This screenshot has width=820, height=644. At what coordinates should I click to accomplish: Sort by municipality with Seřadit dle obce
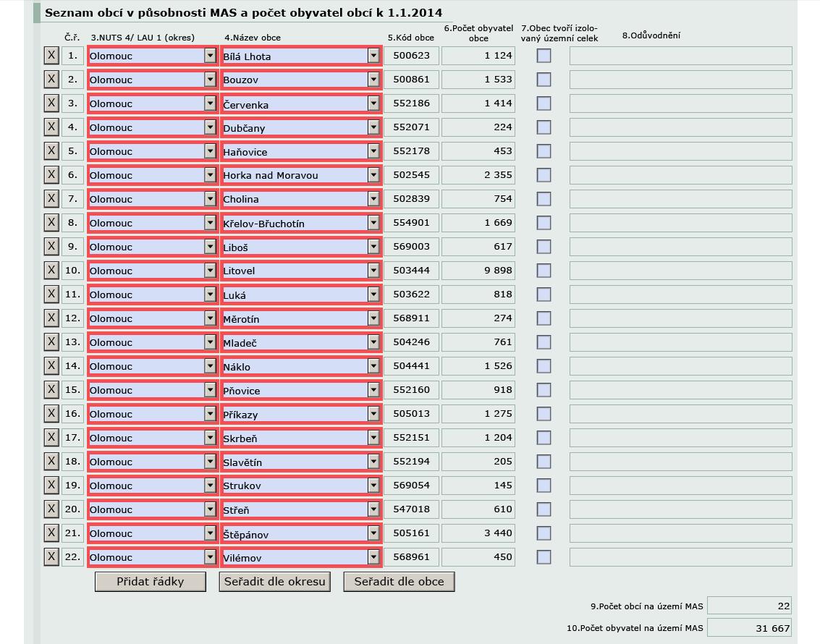(x=399, y=581)
